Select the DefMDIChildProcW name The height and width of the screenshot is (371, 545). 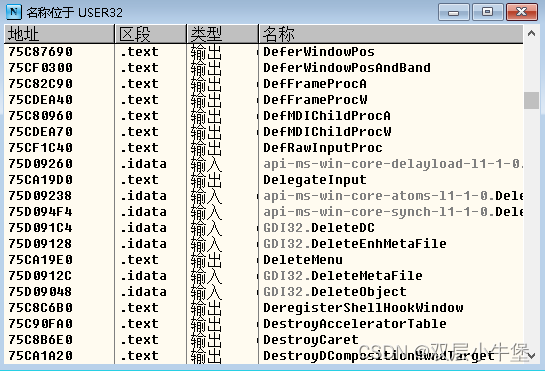tap(327, 132)
